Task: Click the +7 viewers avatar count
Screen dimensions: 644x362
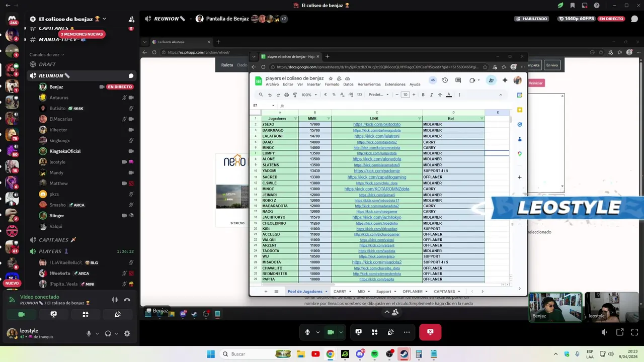Action: tap(283, 19)
